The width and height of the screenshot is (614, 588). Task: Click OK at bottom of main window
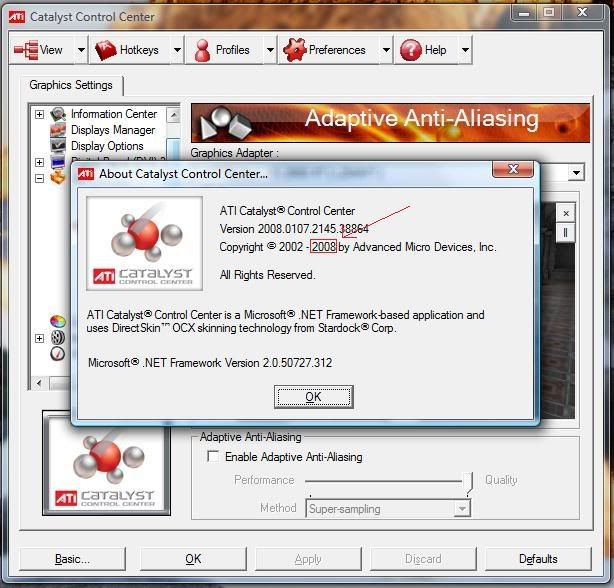(193, 559)
